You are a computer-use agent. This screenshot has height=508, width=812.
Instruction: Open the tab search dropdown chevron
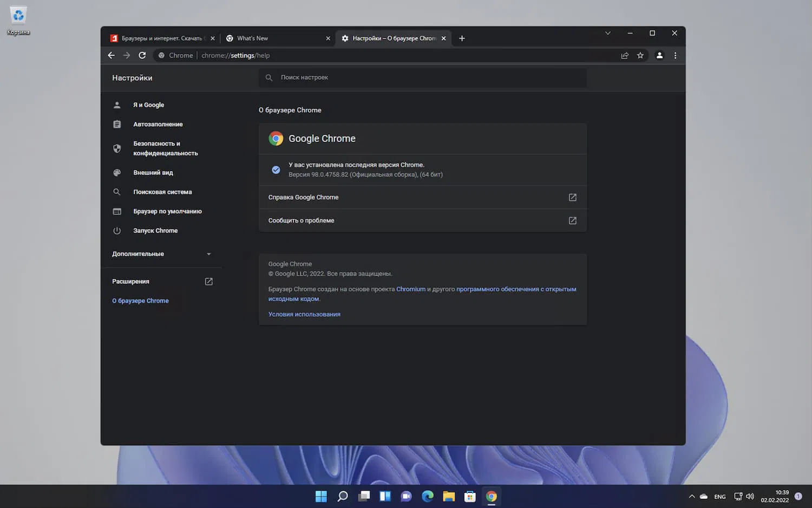click(x=608, y=33)
